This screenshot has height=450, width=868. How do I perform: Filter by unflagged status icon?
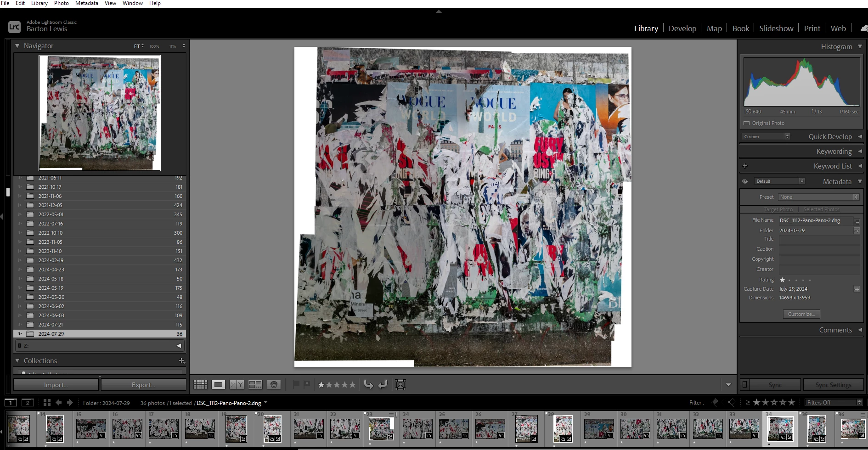click(x=723, y=402)
